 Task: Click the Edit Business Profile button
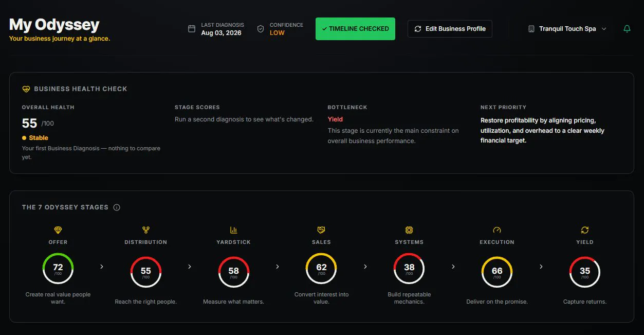450,29
